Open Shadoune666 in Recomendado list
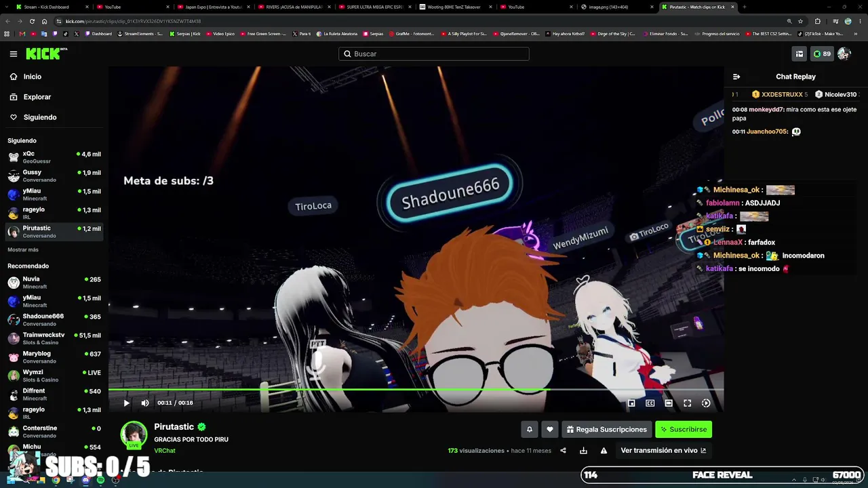The image size is (868, 488). 54,319
